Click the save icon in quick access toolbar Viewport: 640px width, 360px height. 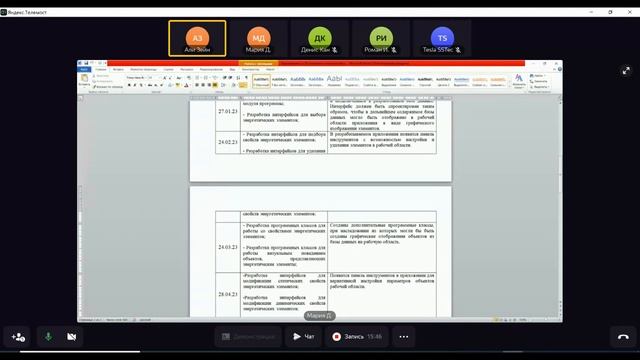[x=86, y=63]
